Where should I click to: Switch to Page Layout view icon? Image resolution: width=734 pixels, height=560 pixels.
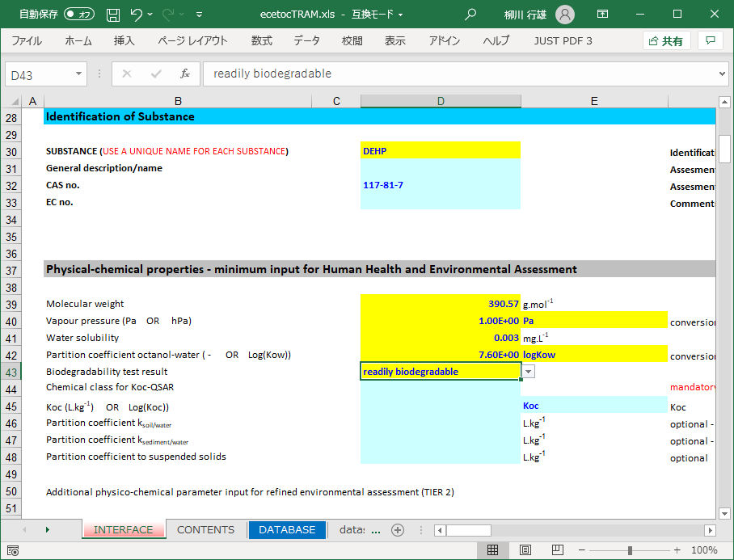[525, 550]
